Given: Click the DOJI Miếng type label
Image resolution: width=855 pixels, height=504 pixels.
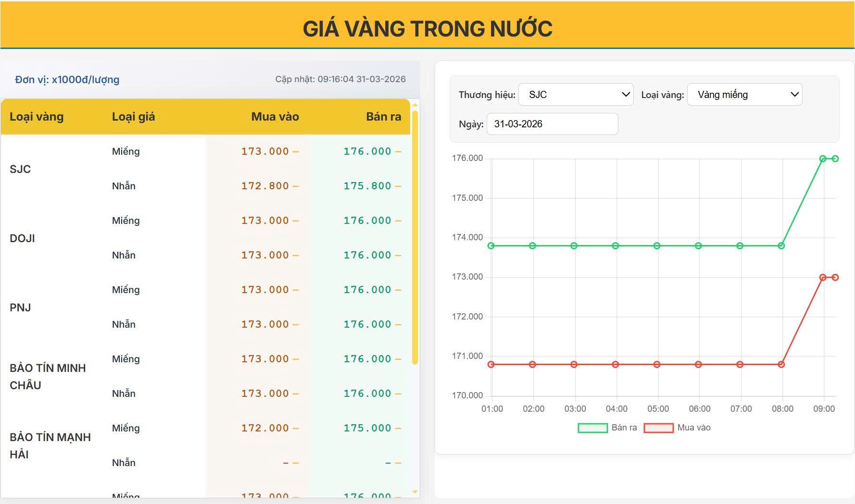Looking at the screenshot, I should 126,221.
